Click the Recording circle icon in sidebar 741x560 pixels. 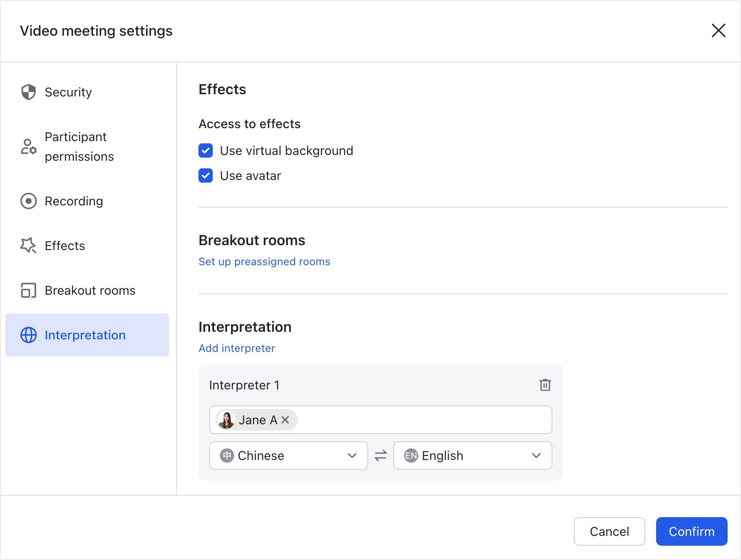click(x=29, y=201)
